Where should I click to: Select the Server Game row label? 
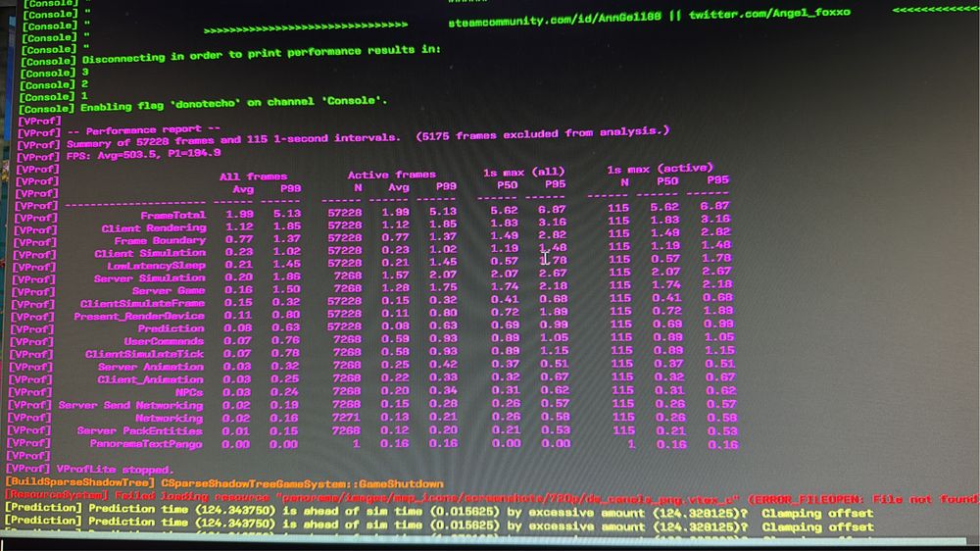(x=169, y=291)
